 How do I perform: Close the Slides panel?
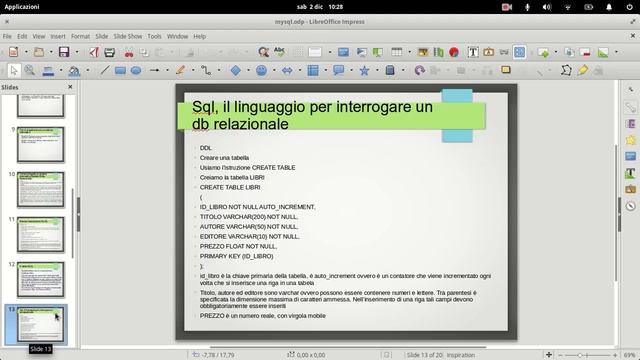pyautogui.click(x=70, y=87)
